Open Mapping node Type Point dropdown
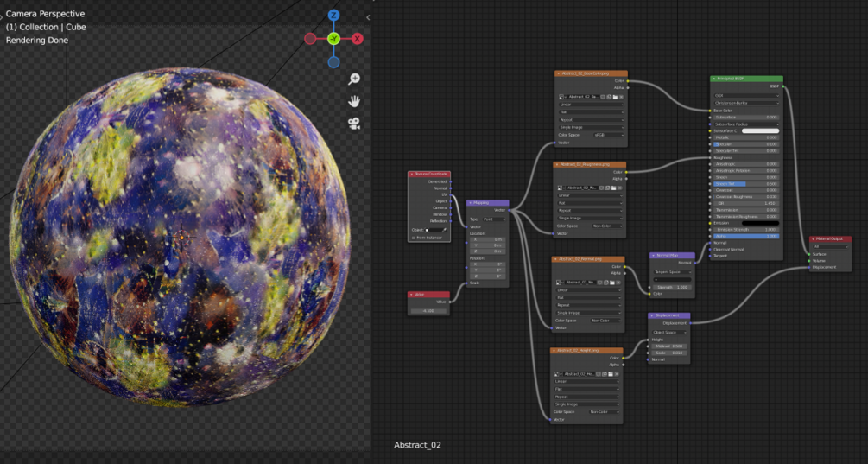 coord(494,219)
